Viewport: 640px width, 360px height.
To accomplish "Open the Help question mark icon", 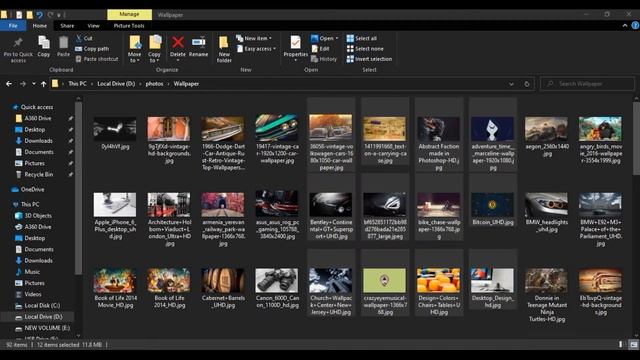I will [x=635, y=25].
